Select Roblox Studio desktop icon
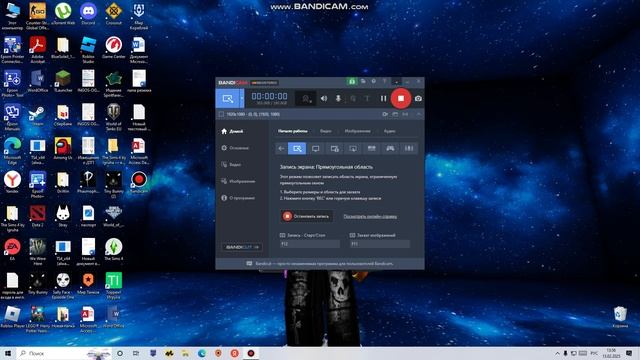The image size is (640, 360). tap(88, 49)
